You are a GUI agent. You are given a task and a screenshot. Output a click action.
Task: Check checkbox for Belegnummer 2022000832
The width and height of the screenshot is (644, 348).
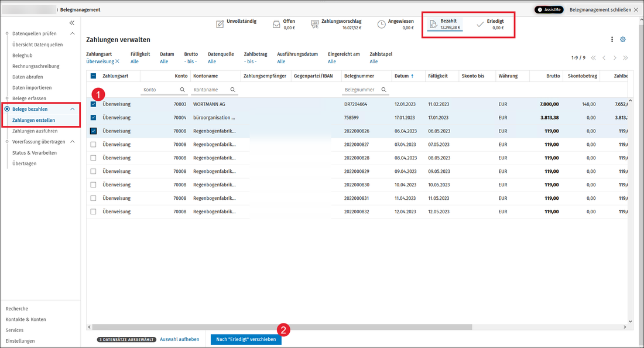coord(93,211)
